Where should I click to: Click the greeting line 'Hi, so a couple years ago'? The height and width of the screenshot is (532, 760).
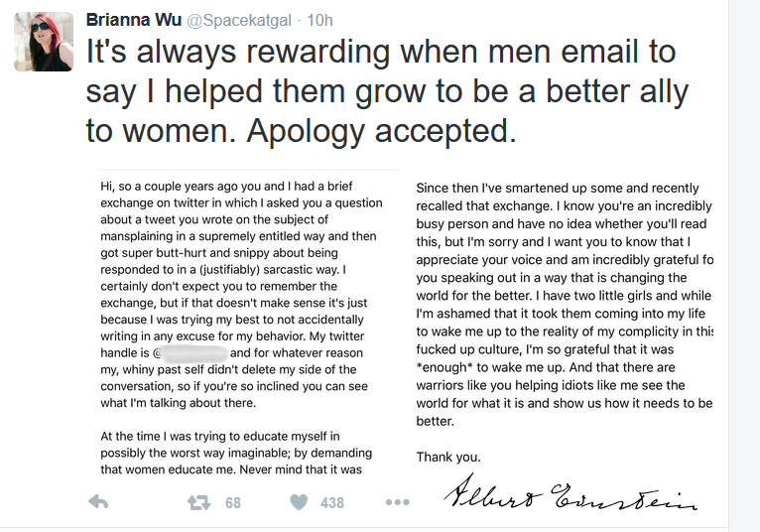point(226,187)
